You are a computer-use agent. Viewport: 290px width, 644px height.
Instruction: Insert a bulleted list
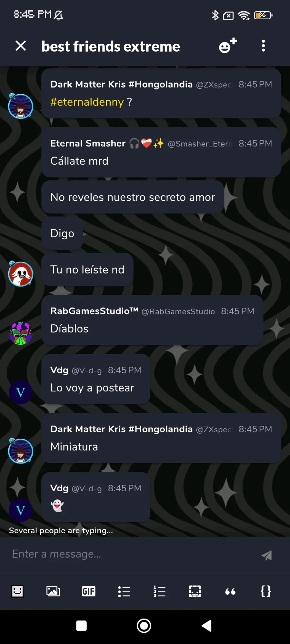coord(124,591)
